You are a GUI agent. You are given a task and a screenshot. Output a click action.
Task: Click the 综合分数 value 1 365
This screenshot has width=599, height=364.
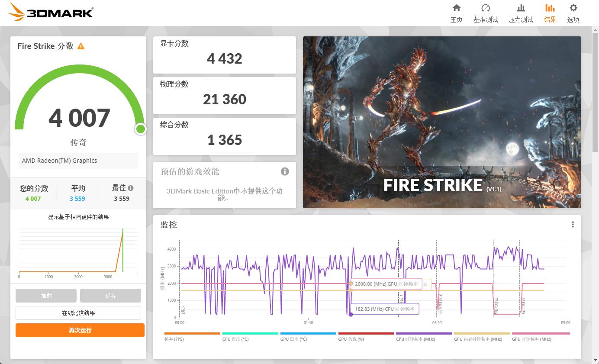(x=224, y=140)
